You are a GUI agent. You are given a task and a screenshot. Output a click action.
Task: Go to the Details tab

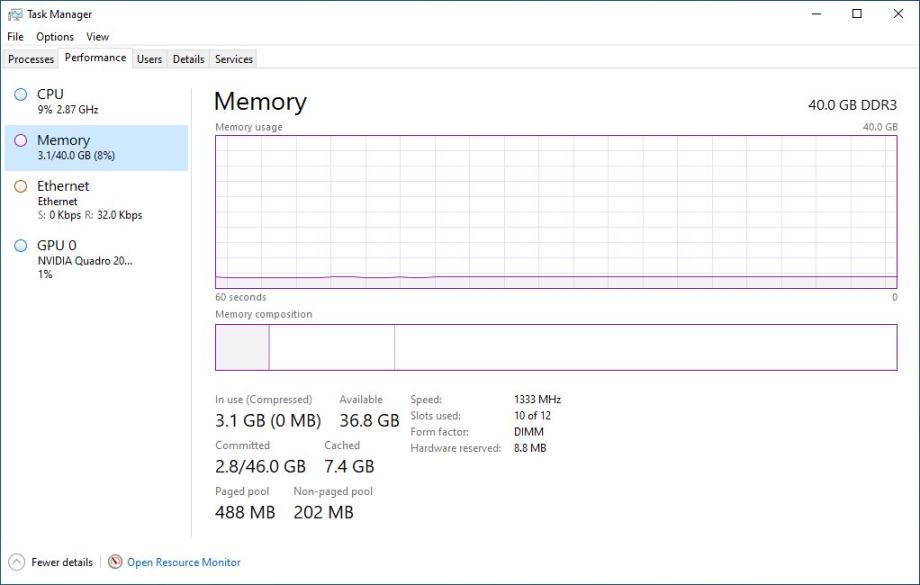pos(188,59)
